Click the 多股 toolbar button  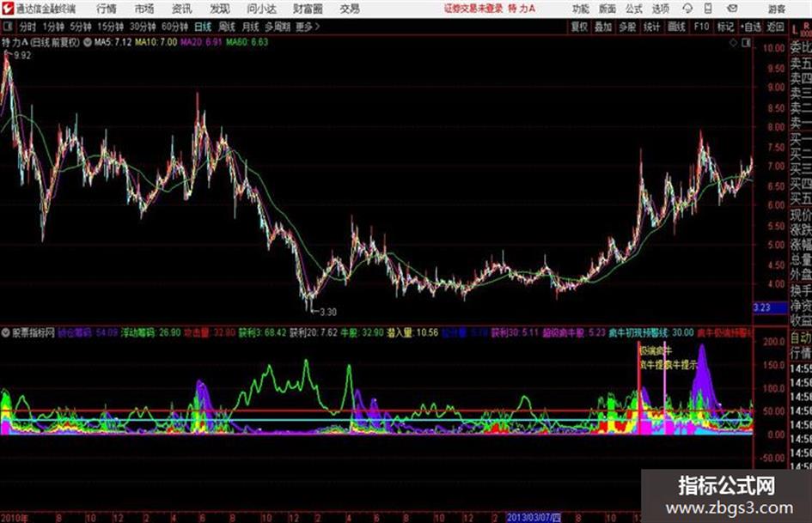(627, 27)
